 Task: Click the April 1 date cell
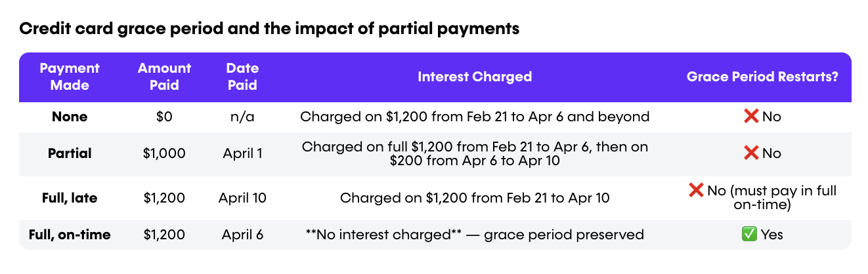242,154
